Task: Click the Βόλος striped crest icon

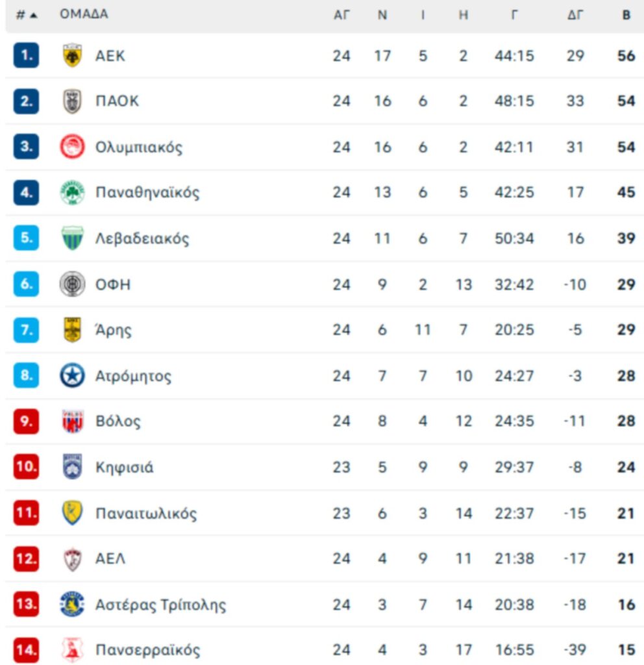Action: point(72,421)
